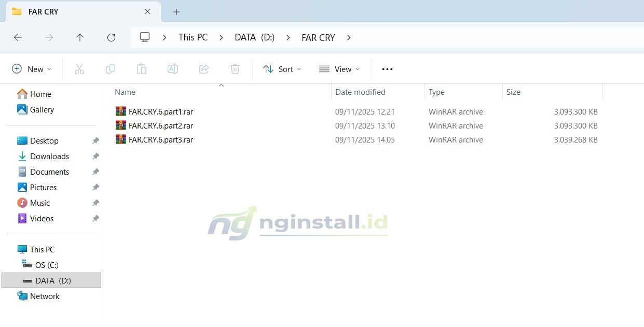Expand chevron after FAR CRY breadcrumb
The image size is (644, 327).
(x=349, y=37)
